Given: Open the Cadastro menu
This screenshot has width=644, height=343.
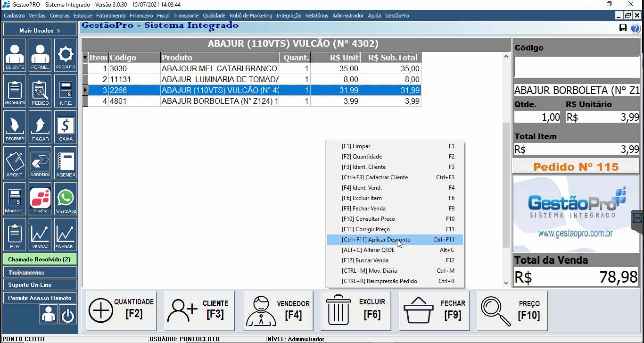Looking at the screenshot, I should [x=15, y=16].
